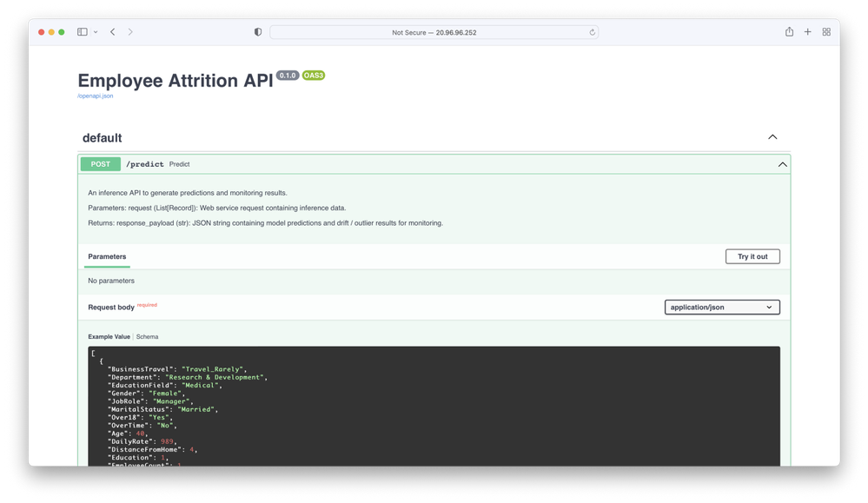Click the green POST method badge
The width and height of the screenshot is (868, 503).
(100, 164)
